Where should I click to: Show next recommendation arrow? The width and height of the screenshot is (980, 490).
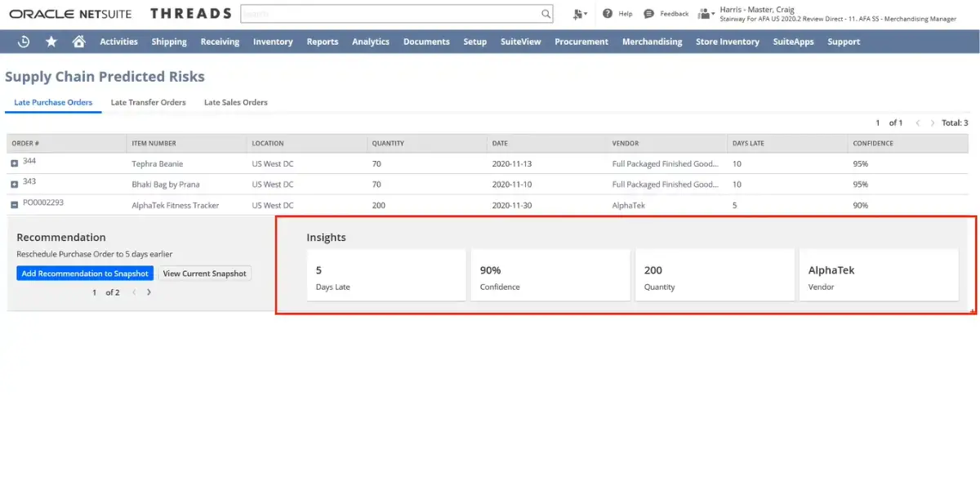click(149, 292)
